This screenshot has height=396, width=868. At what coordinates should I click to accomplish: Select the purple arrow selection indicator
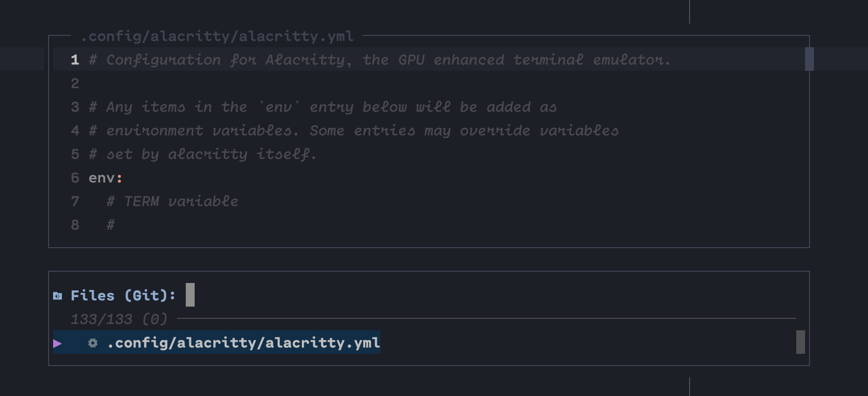click(x=58, y=343)
